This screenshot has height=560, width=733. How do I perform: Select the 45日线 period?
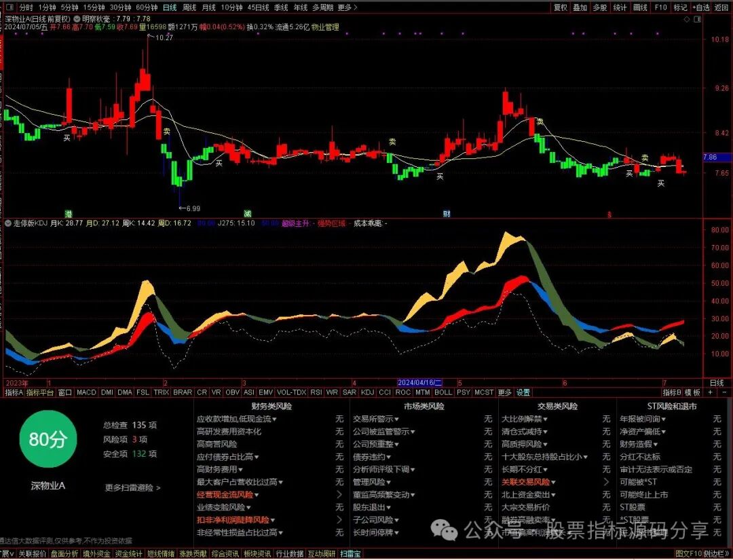point(258,7)
